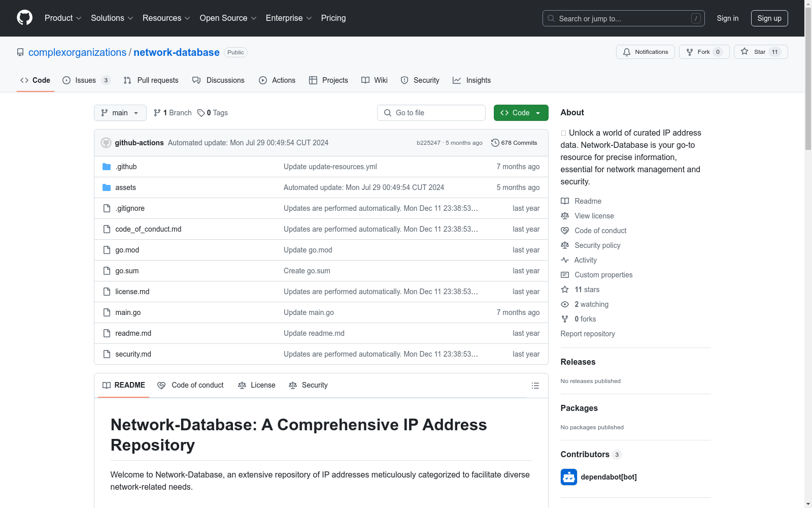Open the Pull requests tab
Screen dimensions: 812x508
pos(151,80)
